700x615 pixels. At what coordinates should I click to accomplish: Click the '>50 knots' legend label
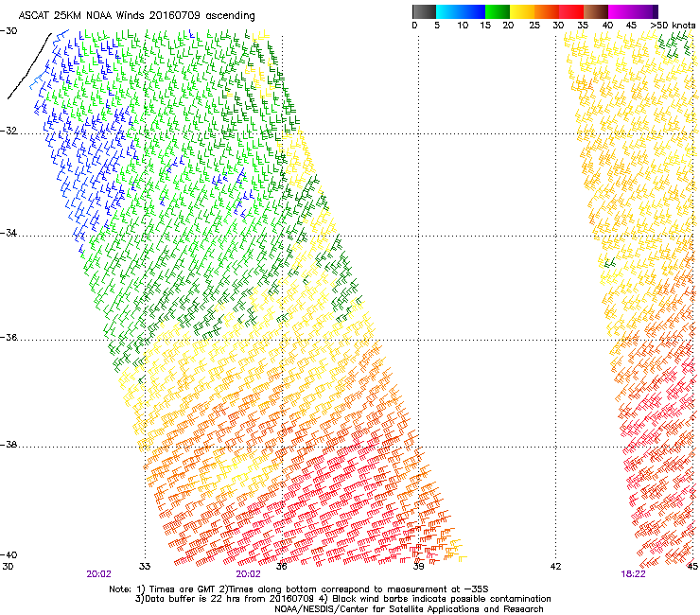point(673,25)
